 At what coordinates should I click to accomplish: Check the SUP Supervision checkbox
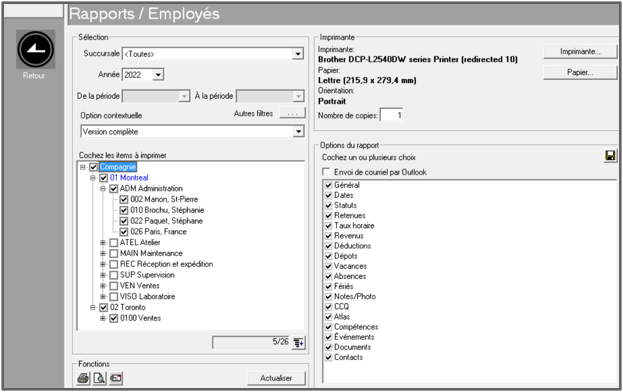(114, 275)
